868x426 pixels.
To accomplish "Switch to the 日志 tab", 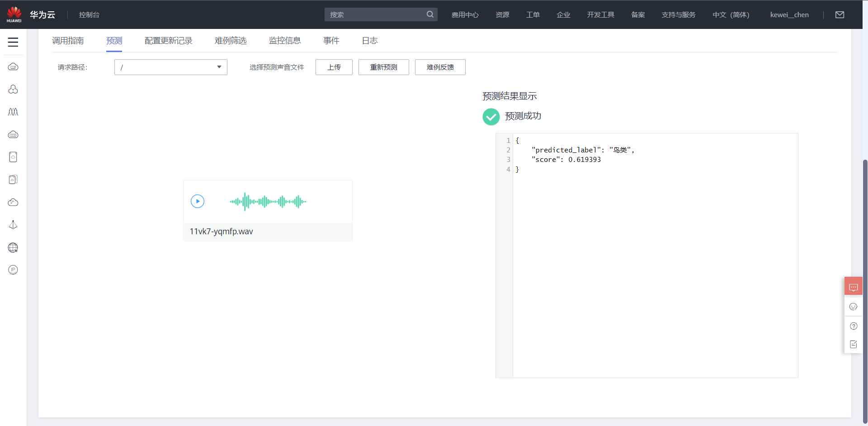I will click(370, 41).
